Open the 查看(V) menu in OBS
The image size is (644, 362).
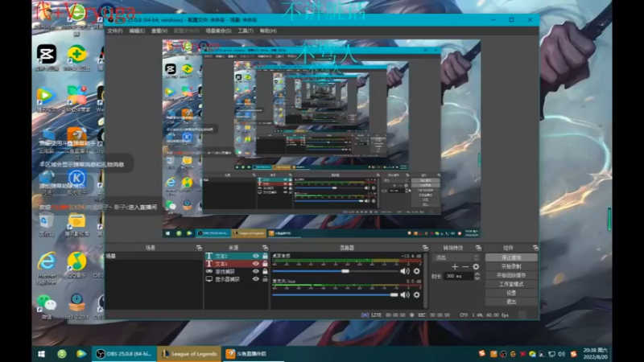(159, 31)
